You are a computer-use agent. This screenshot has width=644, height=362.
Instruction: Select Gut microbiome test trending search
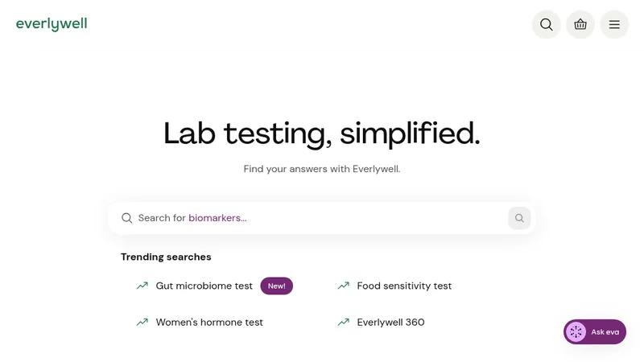pyautogui.click(x=204, y=286)
